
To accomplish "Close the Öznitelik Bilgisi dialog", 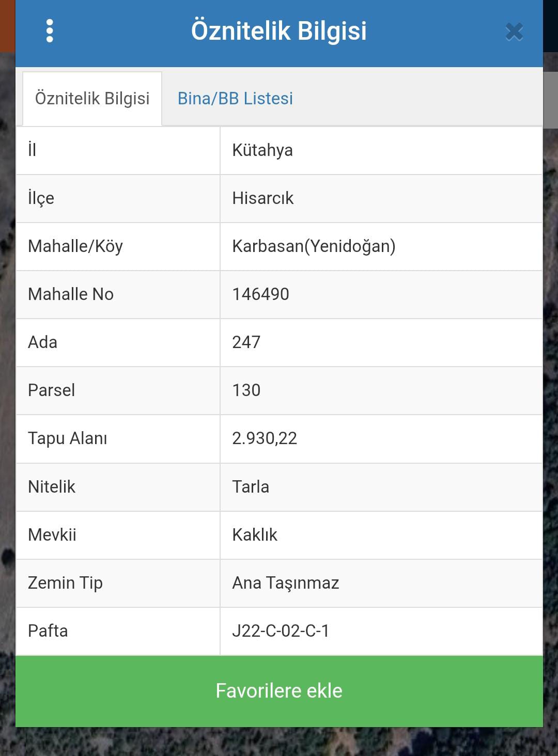I will click(x=514, y=32).
